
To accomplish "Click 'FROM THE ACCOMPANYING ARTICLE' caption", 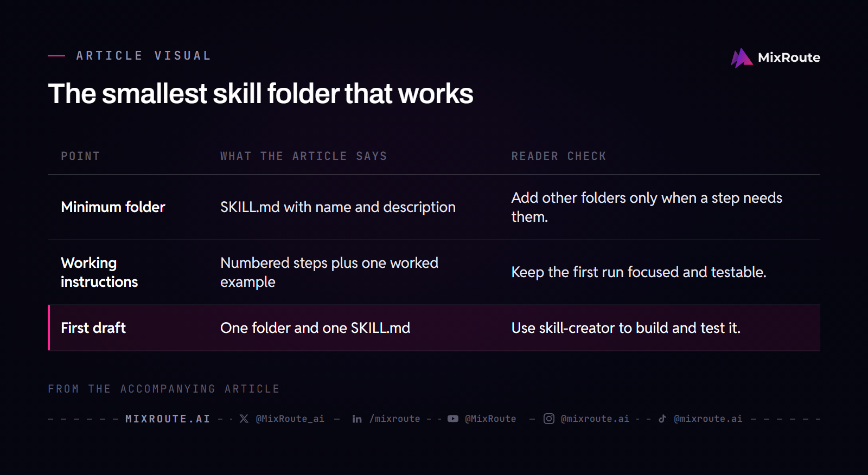I will pos(164,389).
